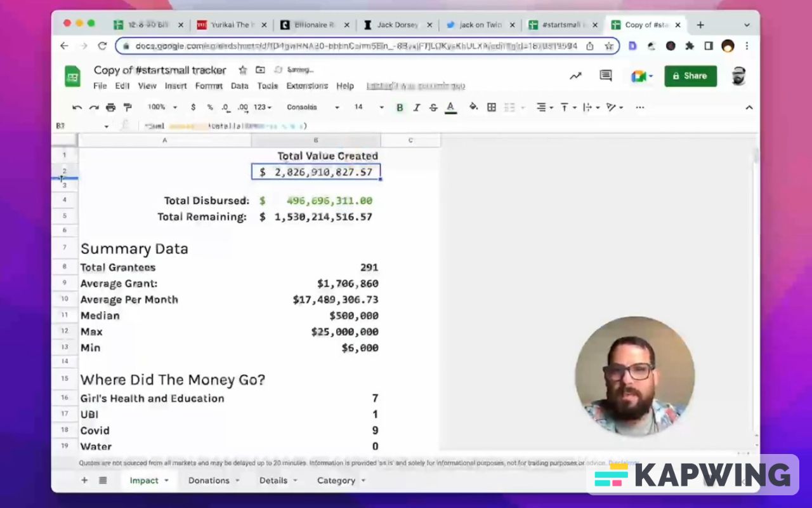The image size is (812, 508).
Task: Open the comment history icon
Action: coord(606,76)
